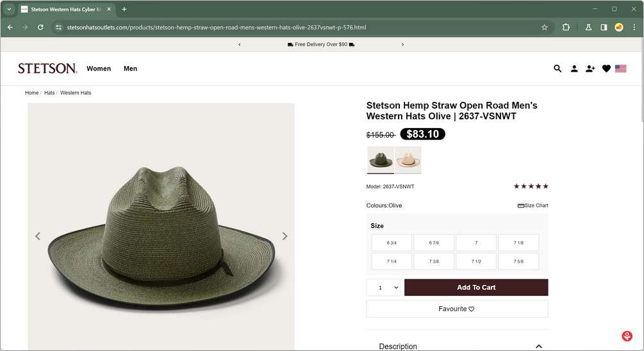The width and height of the screenshot is (644, 351).
Task: Open the register account person-plus icon
Action: [590, 69]
